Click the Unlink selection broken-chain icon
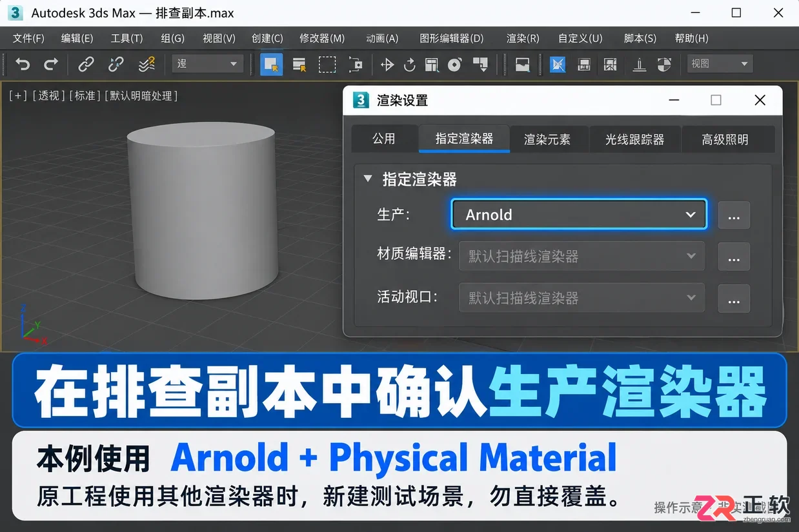This screenshot has width=799, height=532. (x=116, y=64)
